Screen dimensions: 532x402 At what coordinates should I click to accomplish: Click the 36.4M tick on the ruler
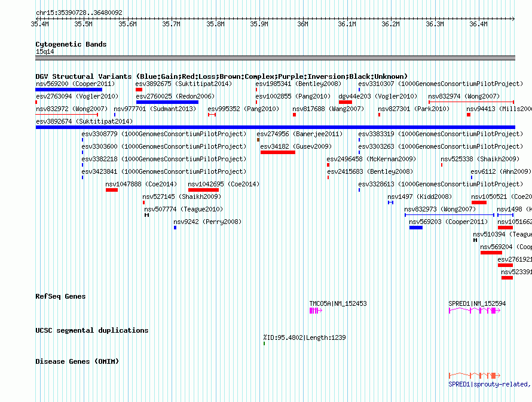point(478,24)
